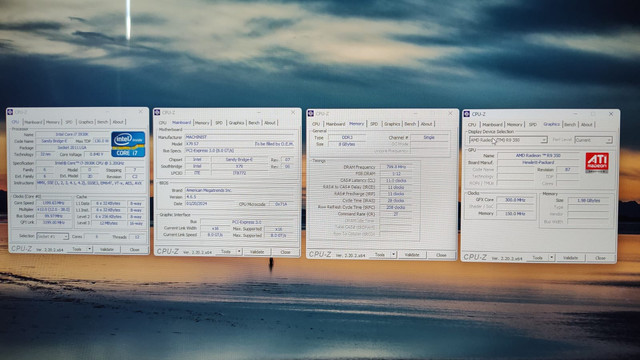This screenshot has width=640, height=360.
Task: Click the Core Speed value field
Action: tap(53, 203)
